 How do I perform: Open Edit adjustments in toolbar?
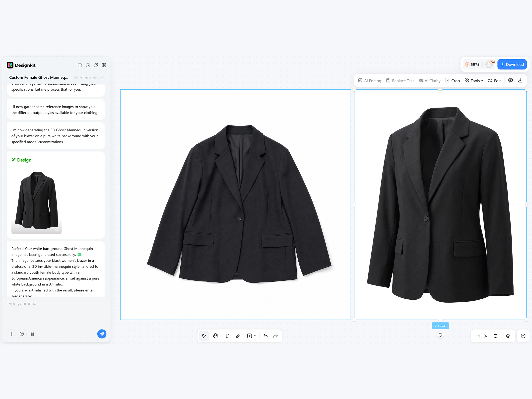pos(494,81)
